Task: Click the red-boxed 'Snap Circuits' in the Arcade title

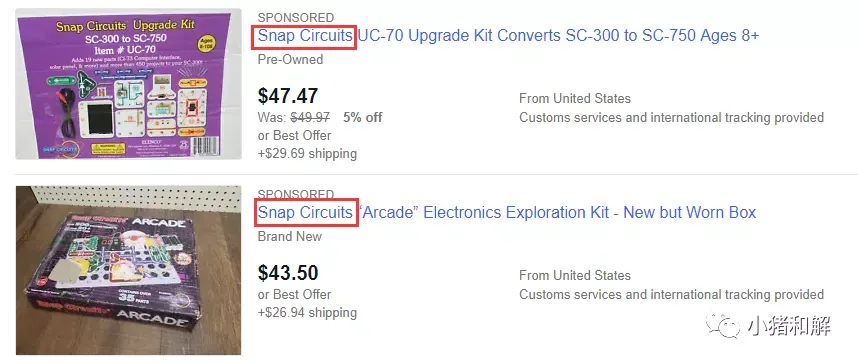Action: [x=305, y=212]
